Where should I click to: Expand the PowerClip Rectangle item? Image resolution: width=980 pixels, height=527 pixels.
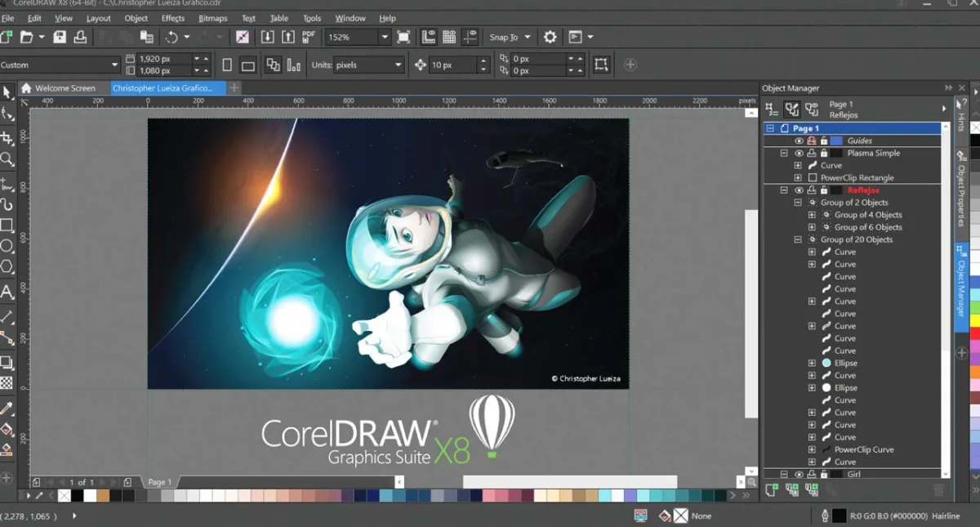click(798, 177)
